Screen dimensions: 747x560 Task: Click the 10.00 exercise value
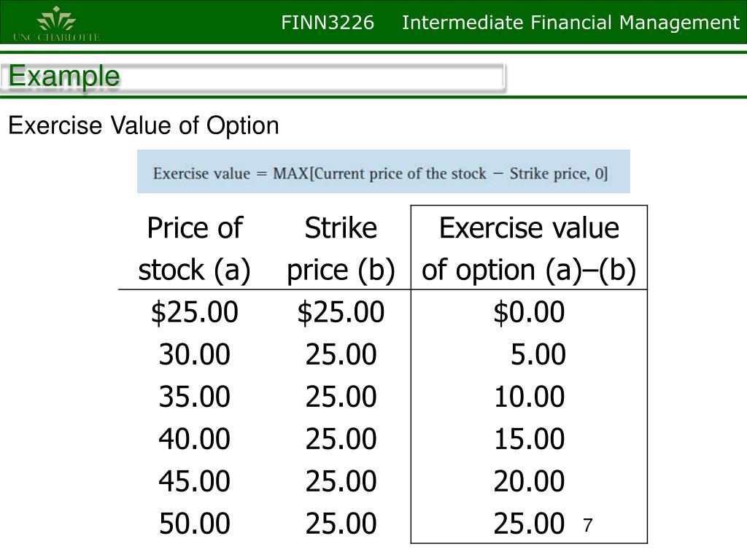click(530, 397)
